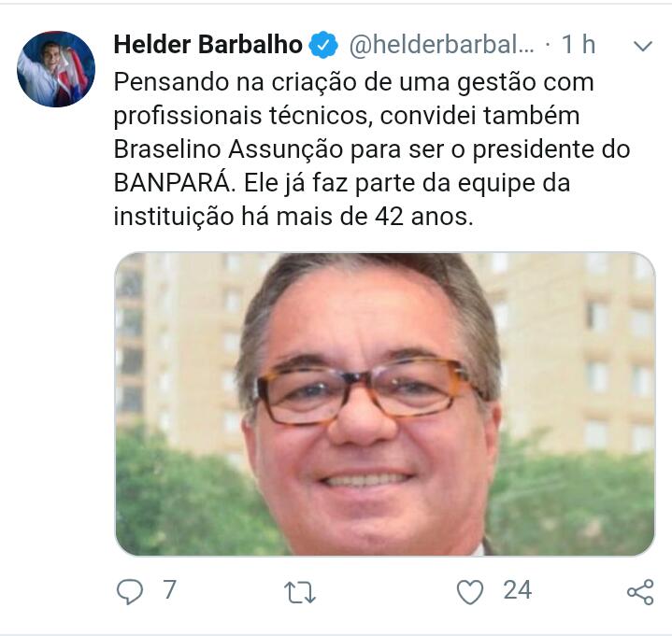672x636 pixels.
Task: Click the beige building in the photo background
Action: pos(574,343)
